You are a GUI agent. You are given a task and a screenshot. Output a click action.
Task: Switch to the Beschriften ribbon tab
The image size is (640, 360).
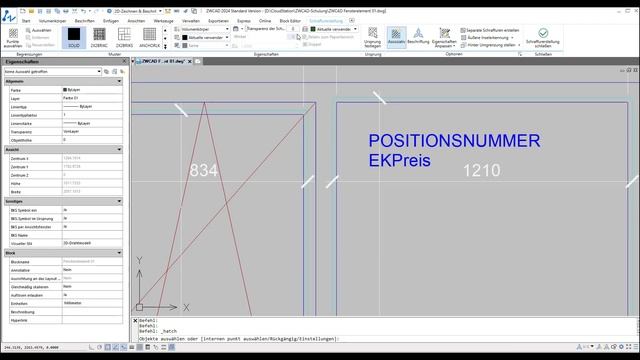tap(84, 20)
